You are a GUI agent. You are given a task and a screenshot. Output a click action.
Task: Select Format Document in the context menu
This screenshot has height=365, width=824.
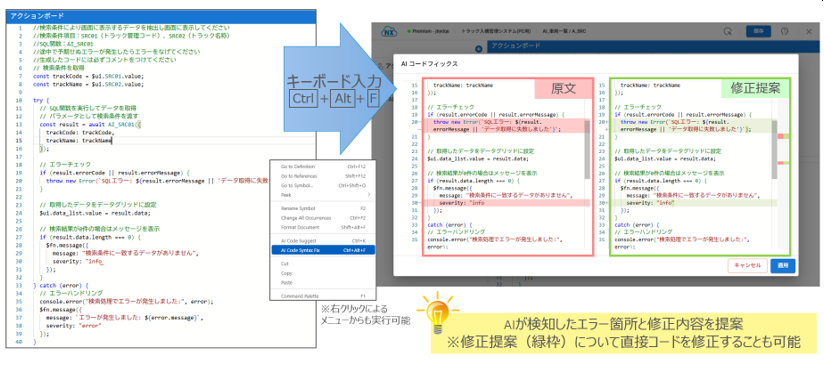323,227
